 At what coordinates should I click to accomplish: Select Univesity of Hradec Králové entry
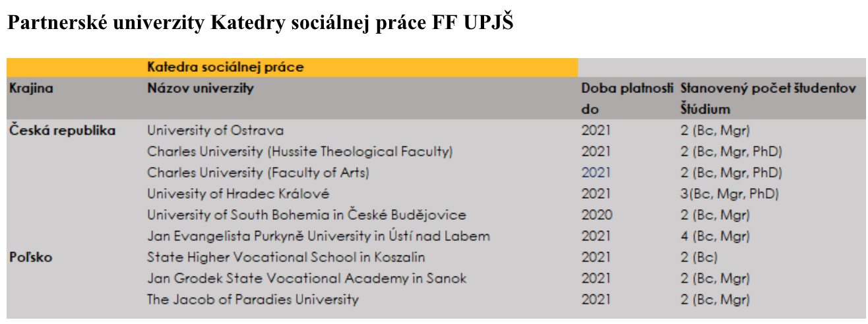[238, 194]
